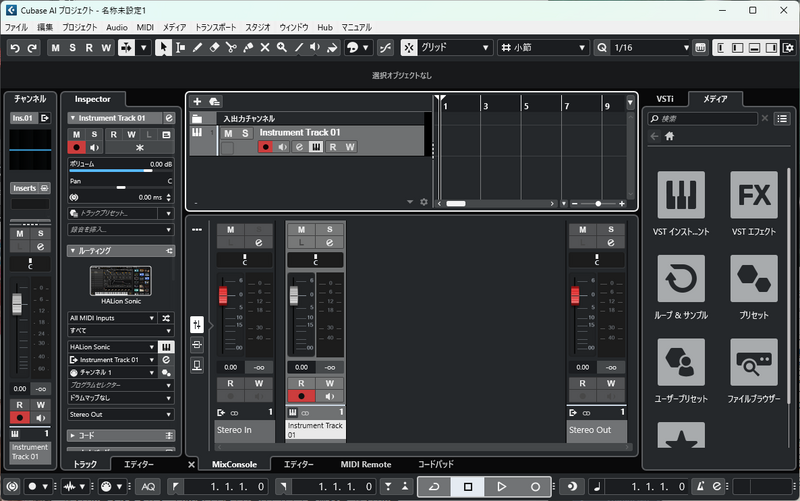This screenshot has height=501, width=800.
Task: Select the Mute X tool
Action: click(265, 47)
